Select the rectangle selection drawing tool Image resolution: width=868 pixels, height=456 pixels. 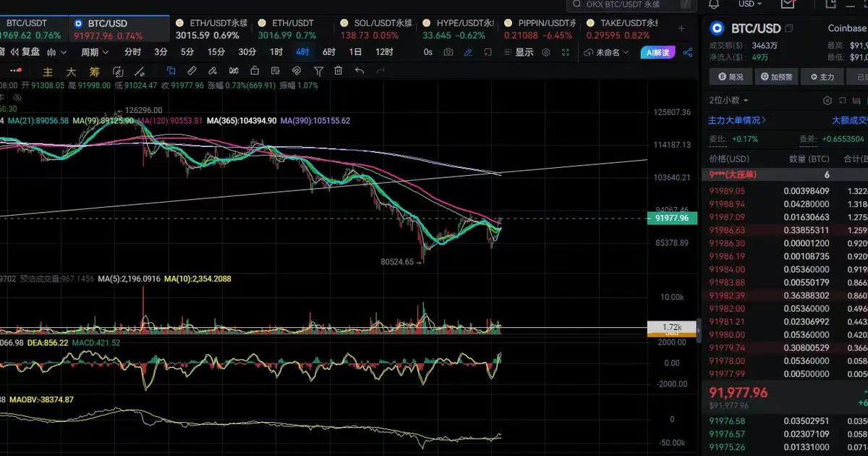(x=171, y=71)
